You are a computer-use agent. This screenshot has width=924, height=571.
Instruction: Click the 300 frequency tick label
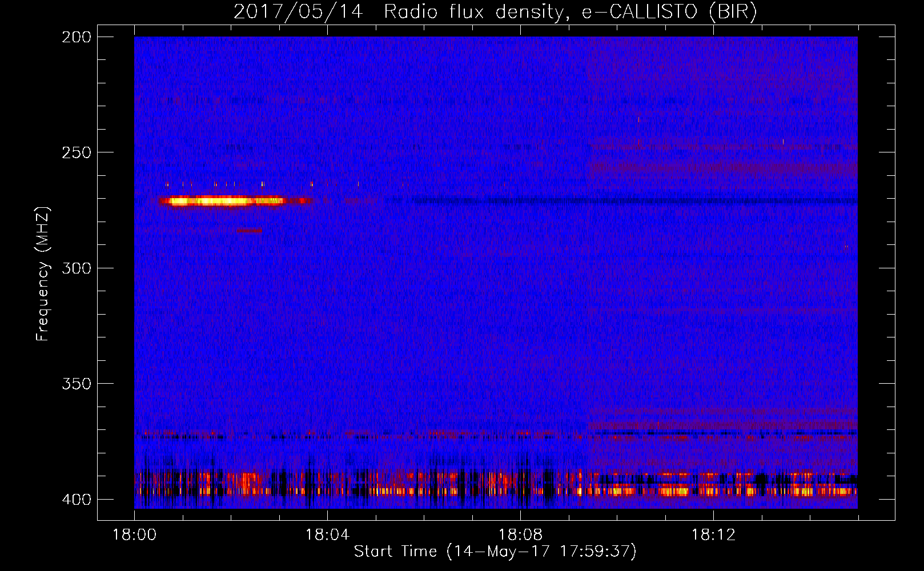pos(77,268)
